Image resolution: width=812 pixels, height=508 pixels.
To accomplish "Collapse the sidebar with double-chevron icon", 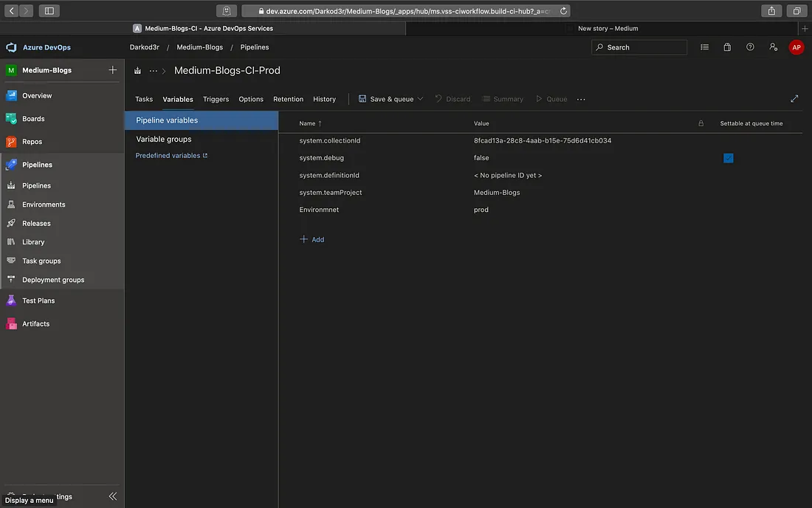I will pos(113,496).
